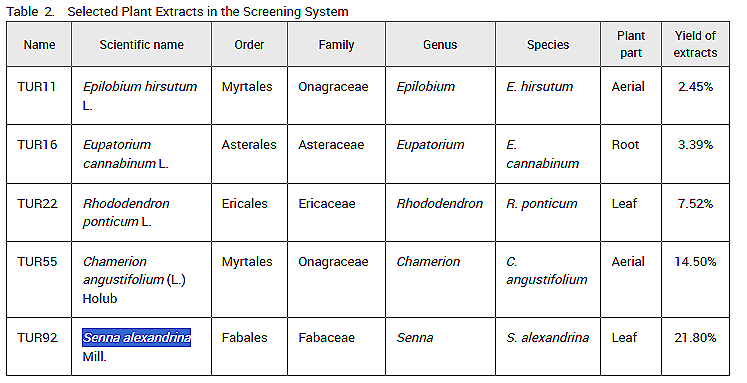
Task: Select the Eupatorium cannabinum scientific name
Action: (x=126, y=154)
